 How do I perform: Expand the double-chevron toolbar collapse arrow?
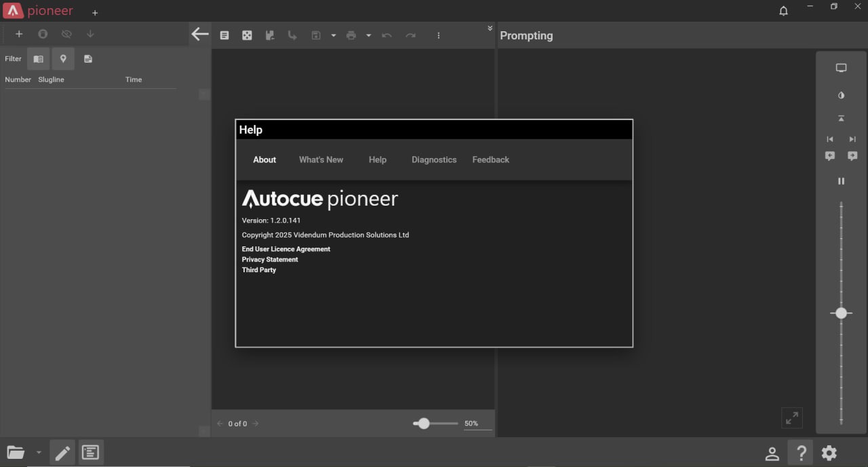tap(490, 28)
